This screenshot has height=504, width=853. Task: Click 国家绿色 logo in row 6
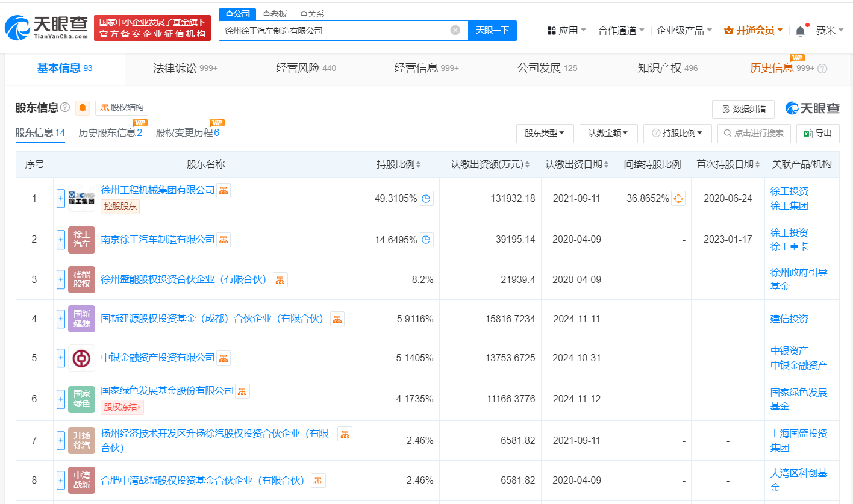point(81,399)
